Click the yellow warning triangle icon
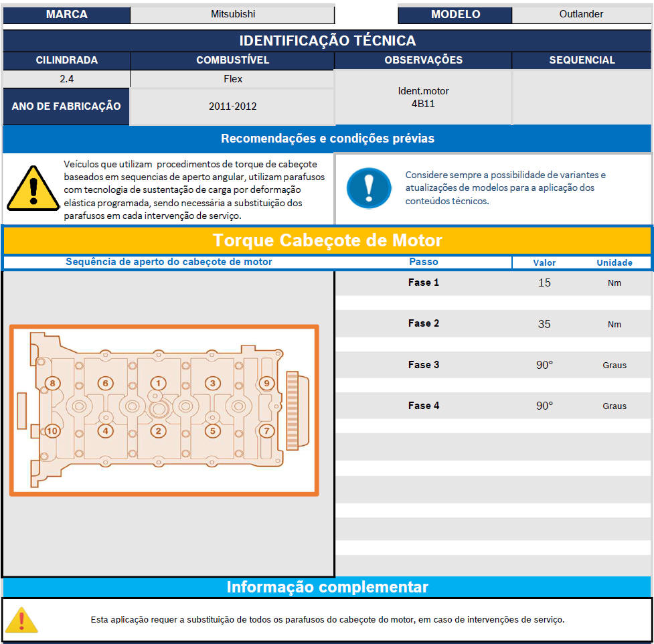Viewport: 654px width, 644px height. (33, 189)
